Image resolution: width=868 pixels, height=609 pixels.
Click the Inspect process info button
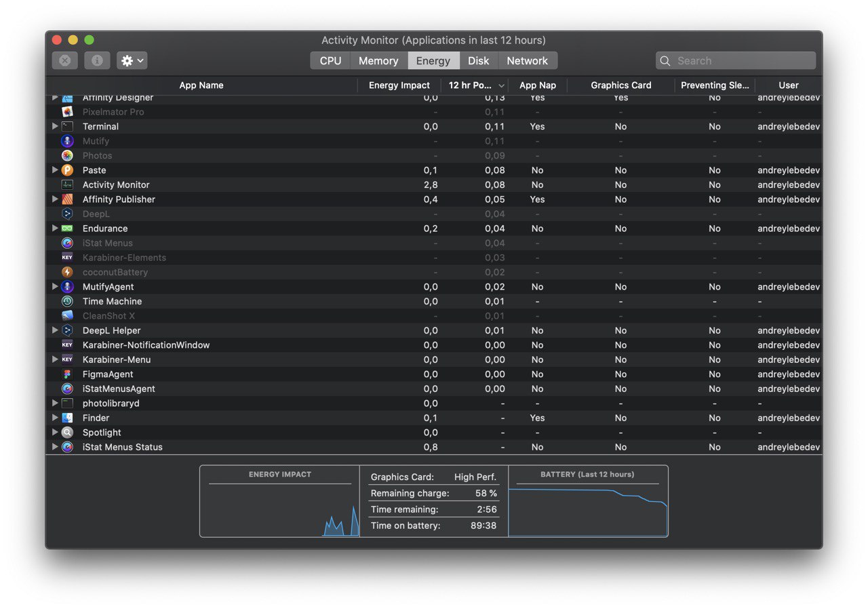97,60
